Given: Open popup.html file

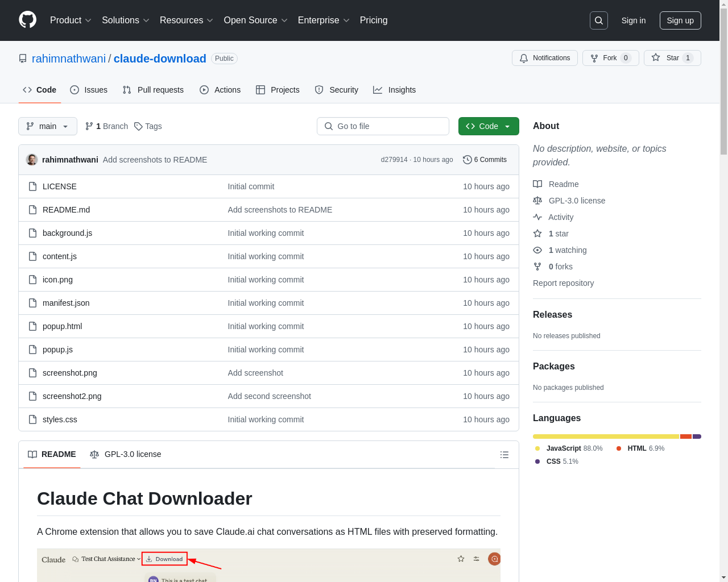Looking at the screenshot, I should pos(62,326).
